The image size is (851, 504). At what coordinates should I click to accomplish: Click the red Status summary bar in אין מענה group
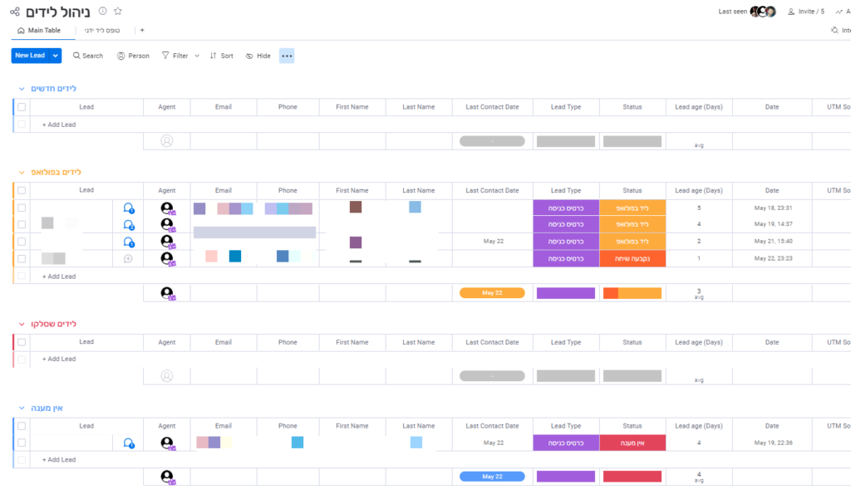pos(632,477)
